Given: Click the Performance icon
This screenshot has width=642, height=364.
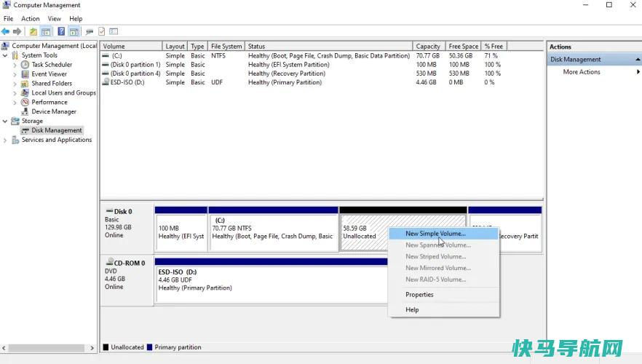Looking at the screenshot, I should [25, 103].
